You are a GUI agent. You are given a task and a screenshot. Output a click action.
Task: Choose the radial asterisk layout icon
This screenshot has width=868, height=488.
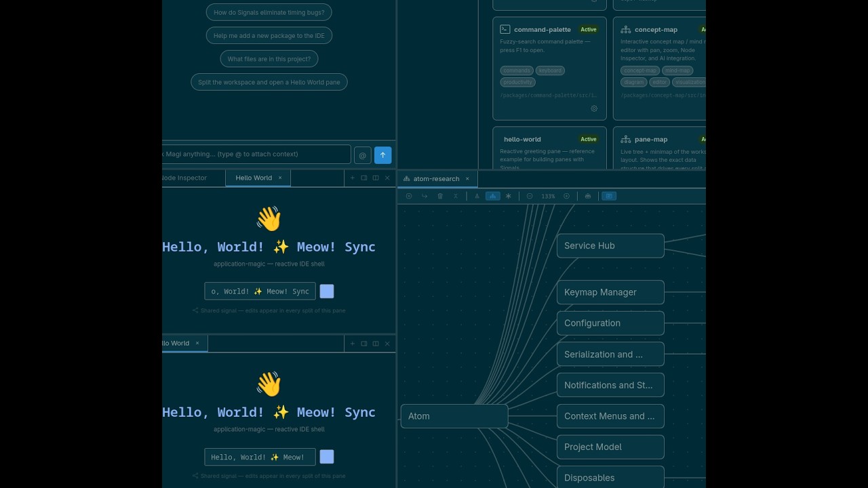pos(509,196)
